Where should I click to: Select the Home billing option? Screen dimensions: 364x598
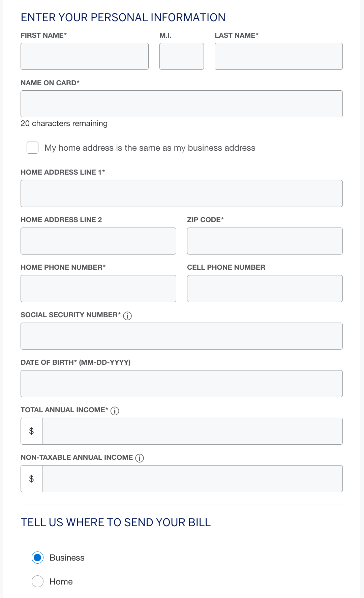tap(38, 581)
